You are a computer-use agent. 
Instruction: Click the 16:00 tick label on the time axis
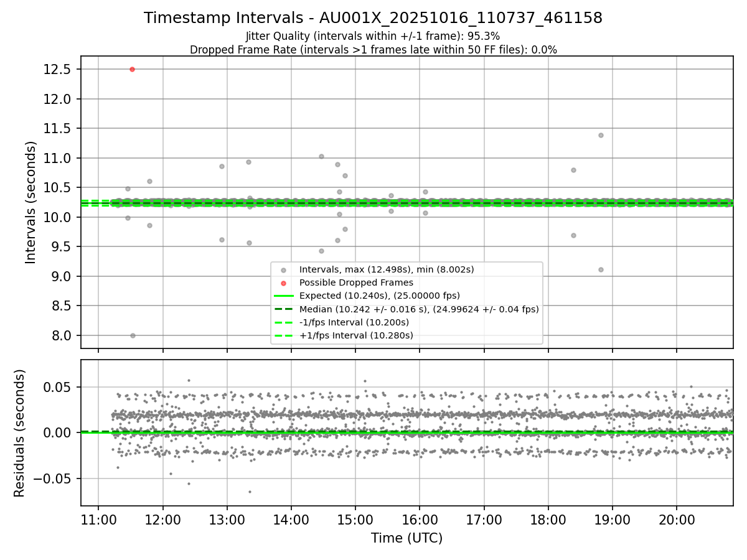[420, 519]
